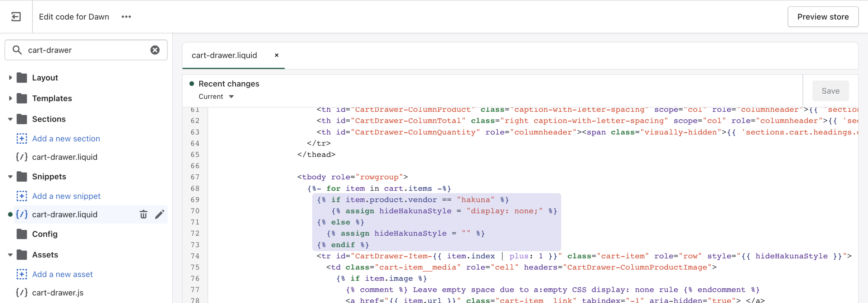Screen dimensions: 868x303
Task: Switch to the cart-drawer.liquid tab
Action: pyautogui.click(x=224, y=55)
